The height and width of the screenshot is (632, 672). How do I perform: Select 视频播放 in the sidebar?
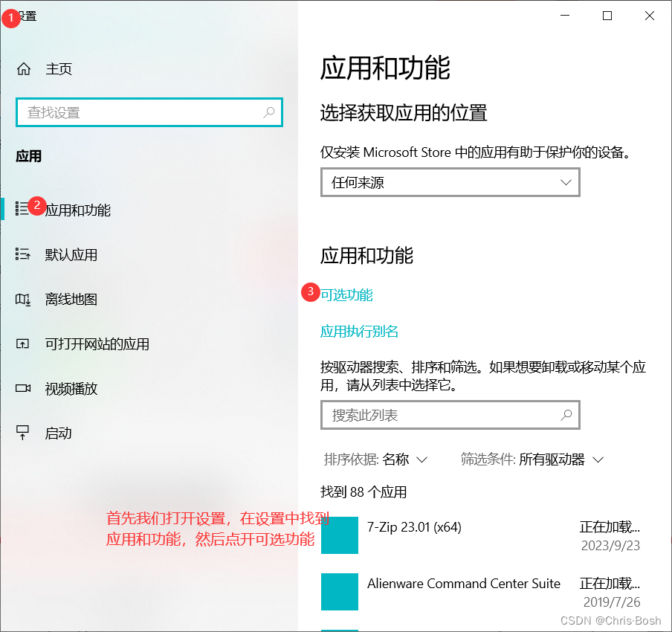pos(149,388)
